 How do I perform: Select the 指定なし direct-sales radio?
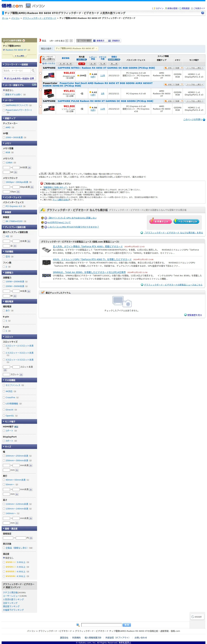tap(4, 90)
